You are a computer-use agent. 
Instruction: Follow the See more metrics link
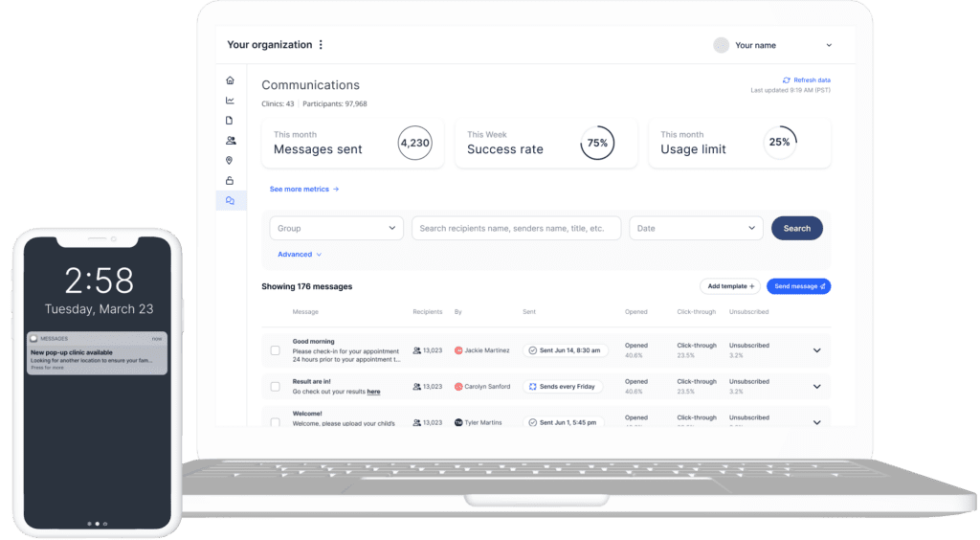click(x=303, y=189)
